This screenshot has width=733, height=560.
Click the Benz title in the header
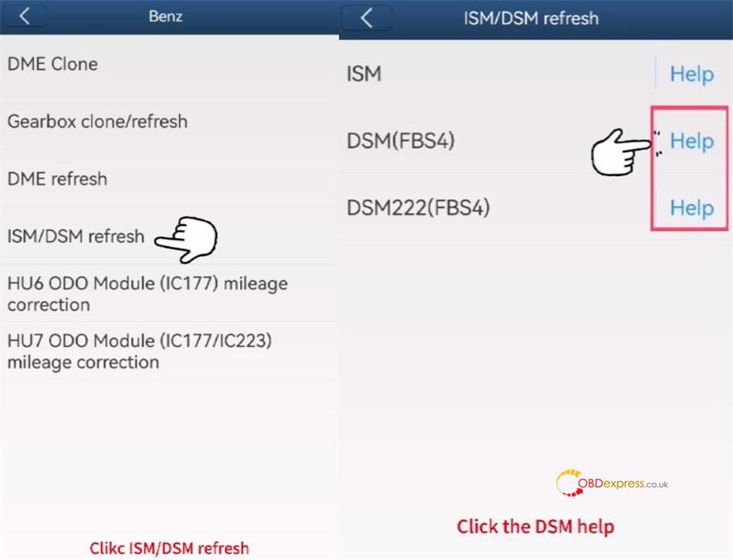[165, 16]
